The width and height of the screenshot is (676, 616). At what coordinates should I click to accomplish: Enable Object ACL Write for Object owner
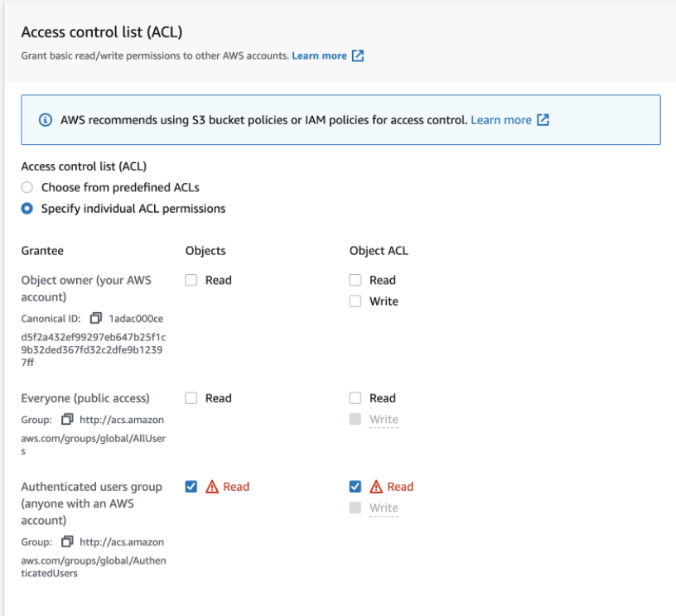pyautogui.click(x=355, y=301)
